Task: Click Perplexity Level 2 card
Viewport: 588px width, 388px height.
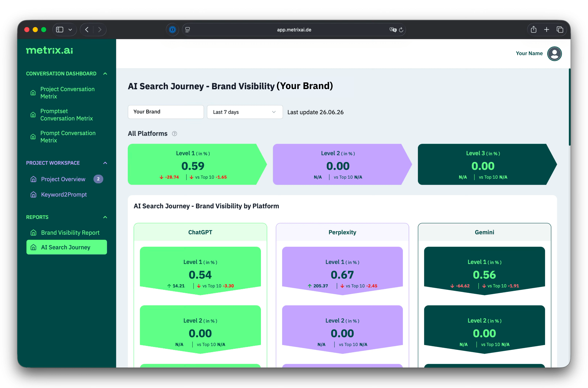Action: pos(342,329)
